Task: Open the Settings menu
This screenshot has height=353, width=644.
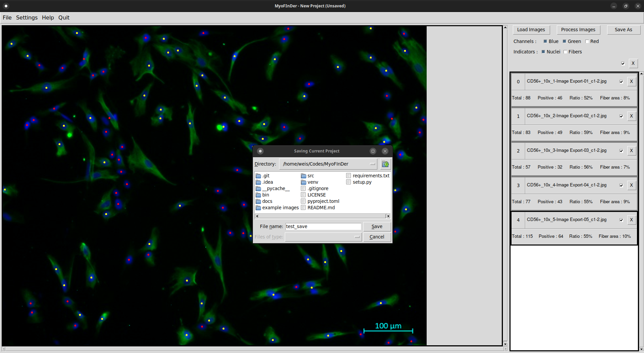Action: [x=27, y=17]
